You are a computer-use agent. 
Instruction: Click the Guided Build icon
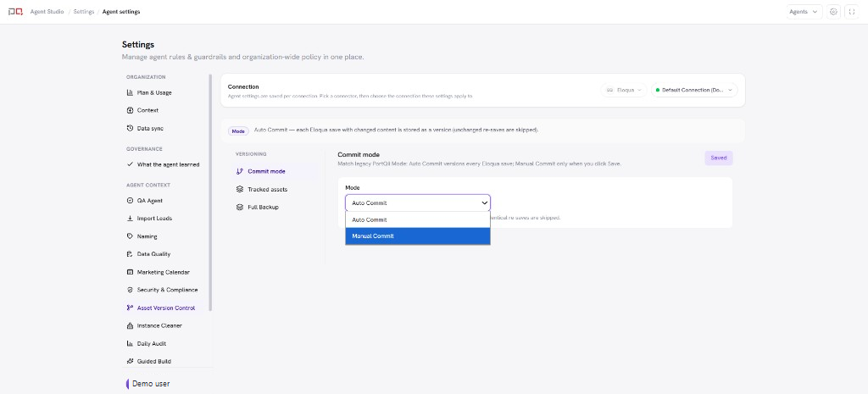(x=130, y=361)
